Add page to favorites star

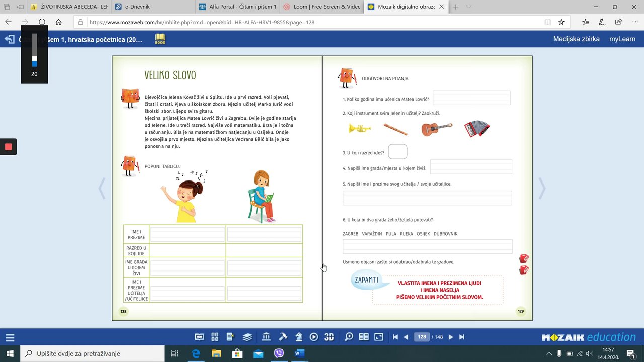(561, 22)
